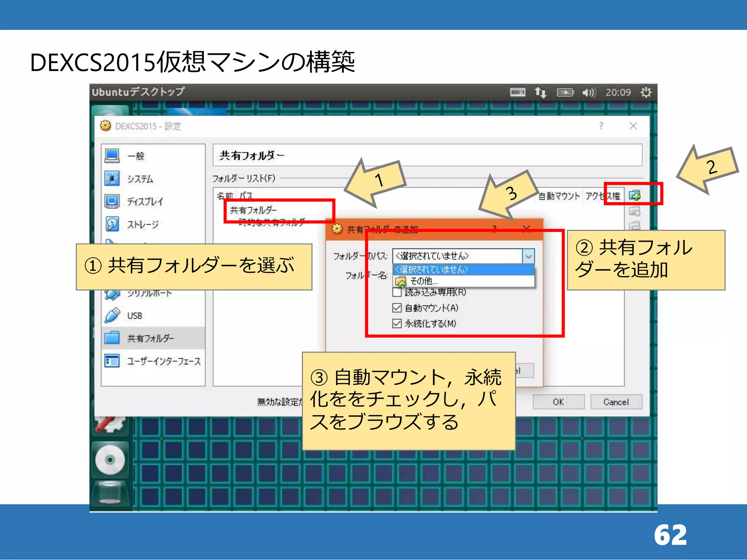Click the clock showing 20:09
The height and width of the screenshot is (560, 747).
(x=618, y=93)
